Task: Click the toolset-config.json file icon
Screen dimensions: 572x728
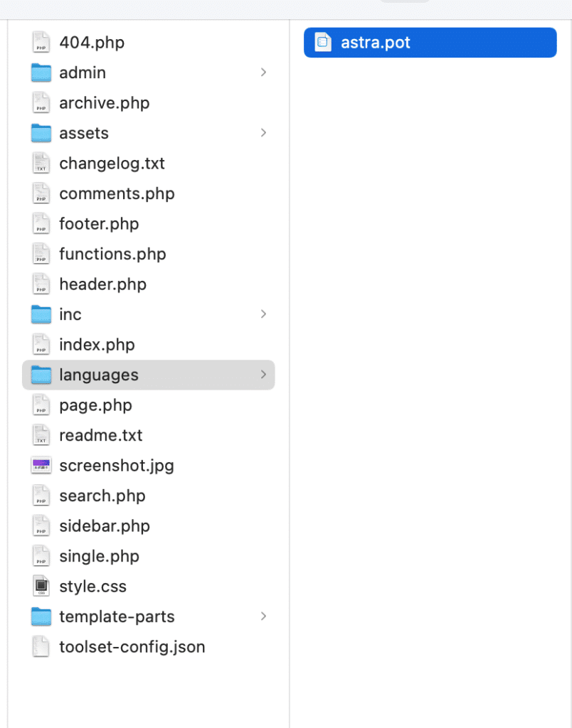Action: tap(41, 647)
